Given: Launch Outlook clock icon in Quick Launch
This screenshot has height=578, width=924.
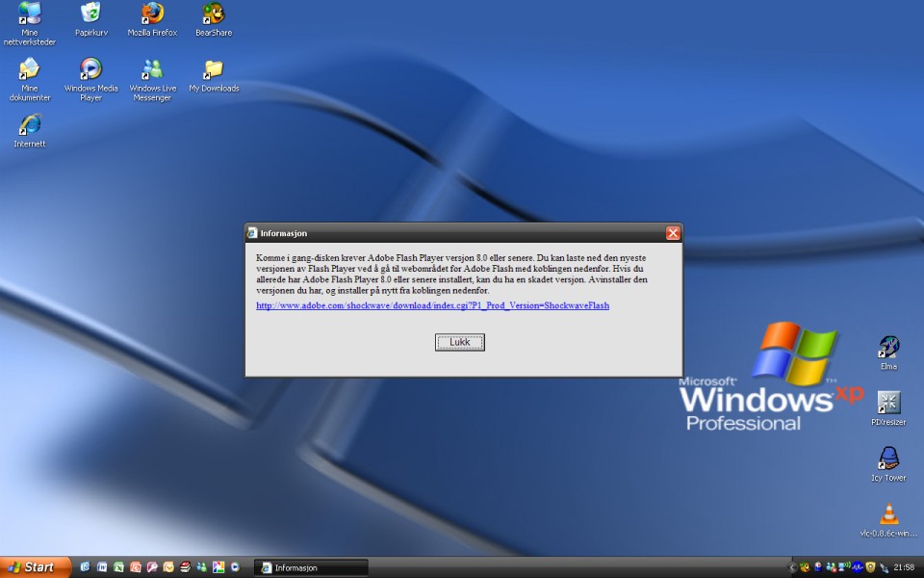Looking at the screenshot, I should (168, 566).
